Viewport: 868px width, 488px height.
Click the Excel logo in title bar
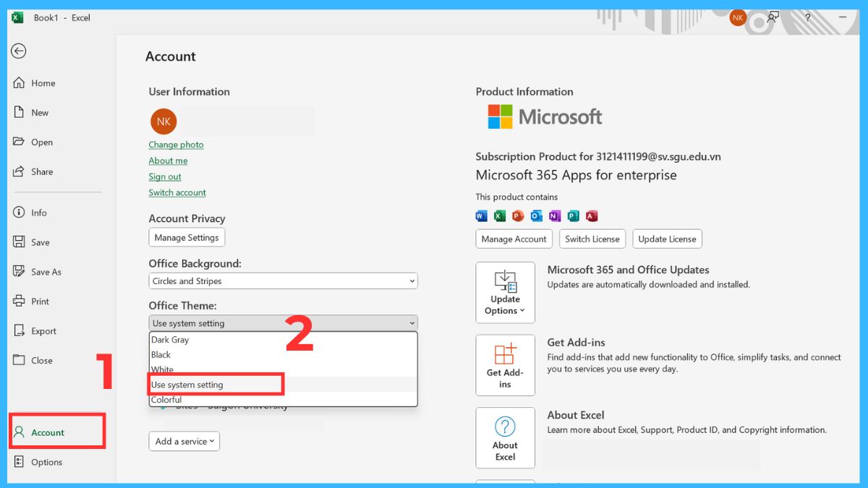(17, 17)
